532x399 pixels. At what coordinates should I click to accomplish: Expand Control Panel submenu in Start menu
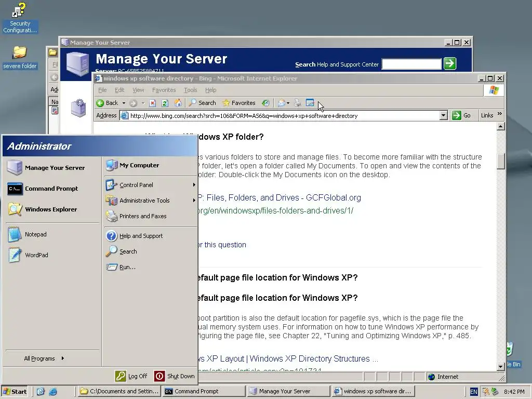coord(150,185)
